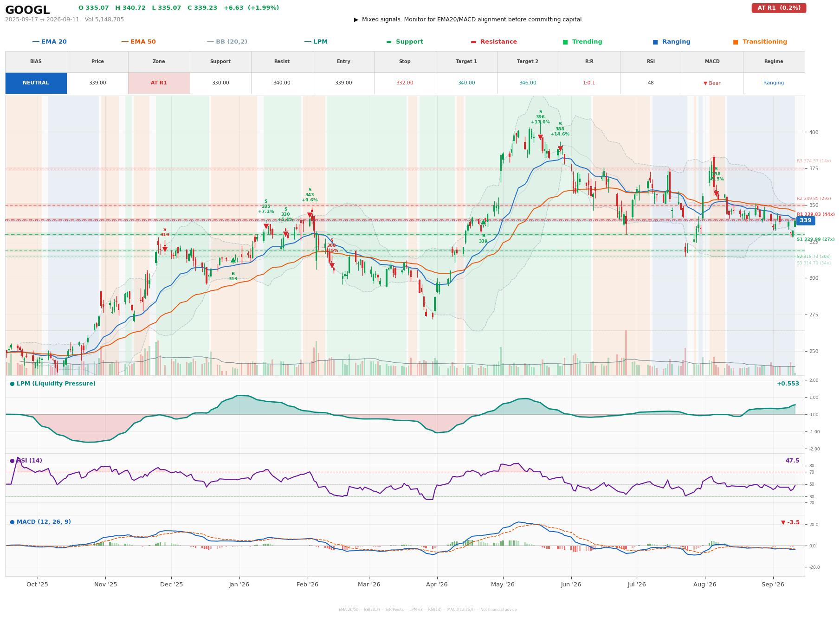Click the S3 314.70 (34x) level label

click(814, 263)
